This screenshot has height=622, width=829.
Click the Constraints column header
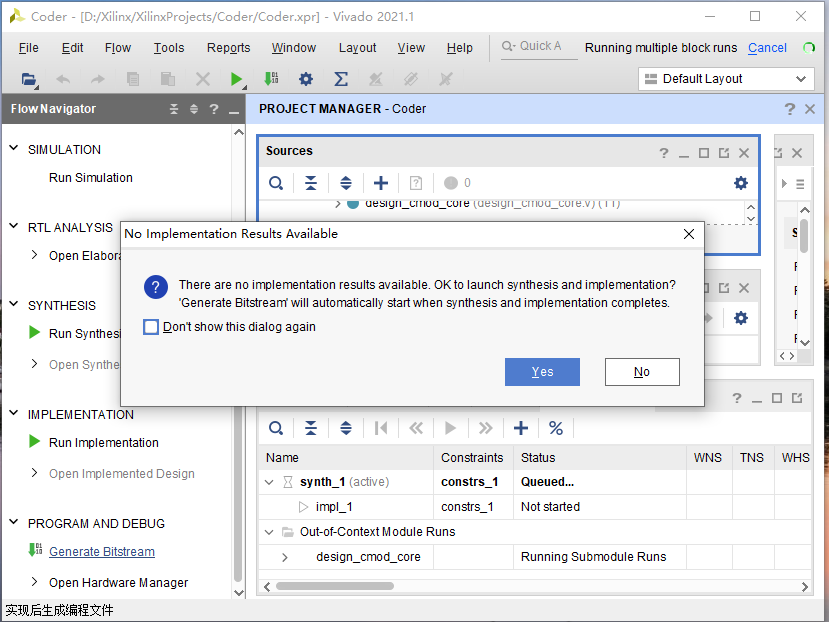click(x=472, y=458)
